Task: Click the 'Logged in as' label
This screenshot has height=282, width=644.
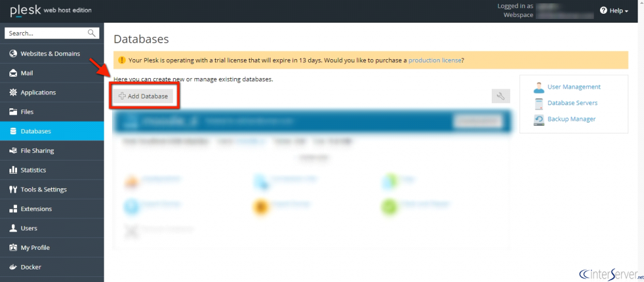Action: click(515, 6)
